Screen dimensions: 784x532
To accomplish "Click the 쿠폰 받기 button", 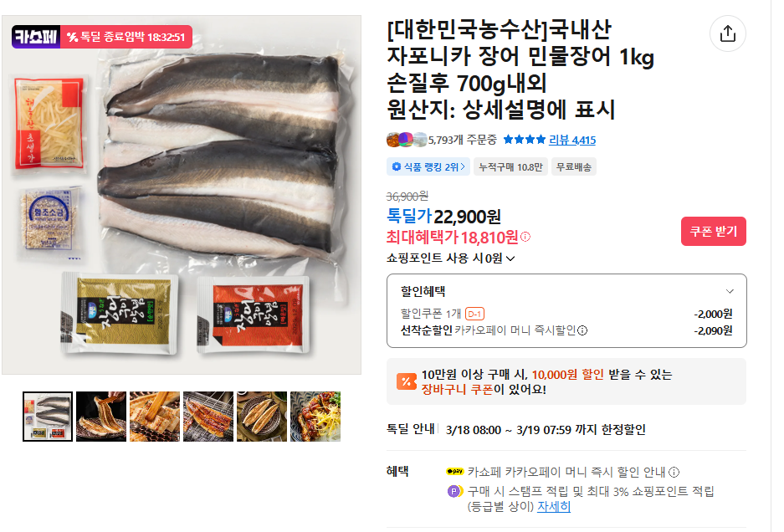I will click(714, 231).
